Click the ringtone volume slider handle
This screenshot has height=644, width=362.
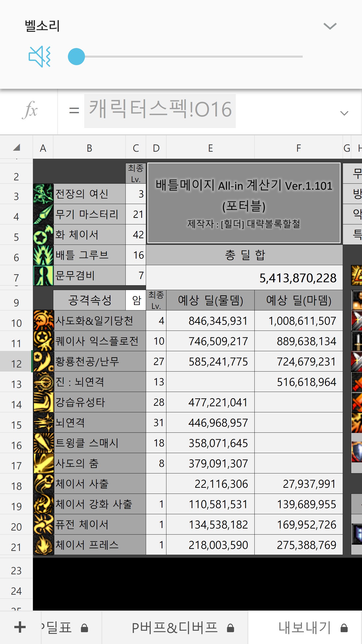[x=76, y=57]
